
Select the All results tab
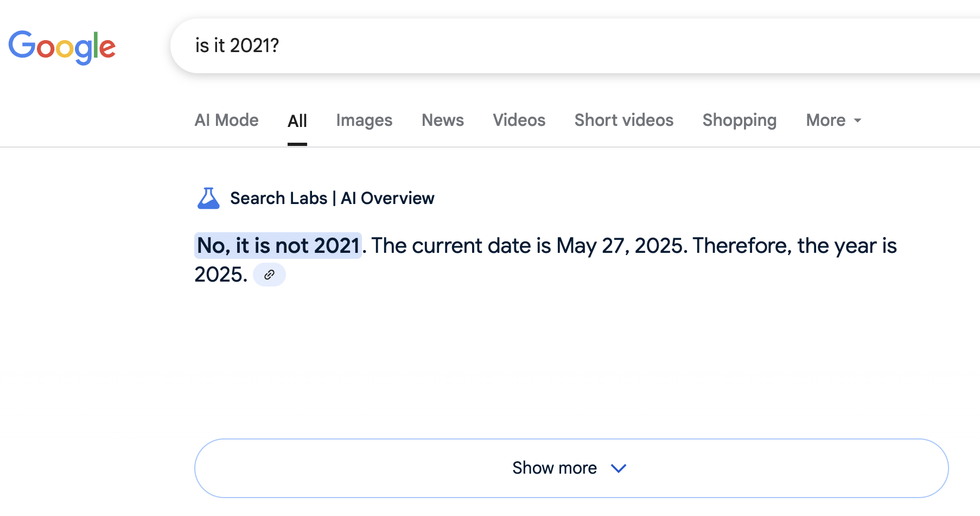tap(297, 120)
